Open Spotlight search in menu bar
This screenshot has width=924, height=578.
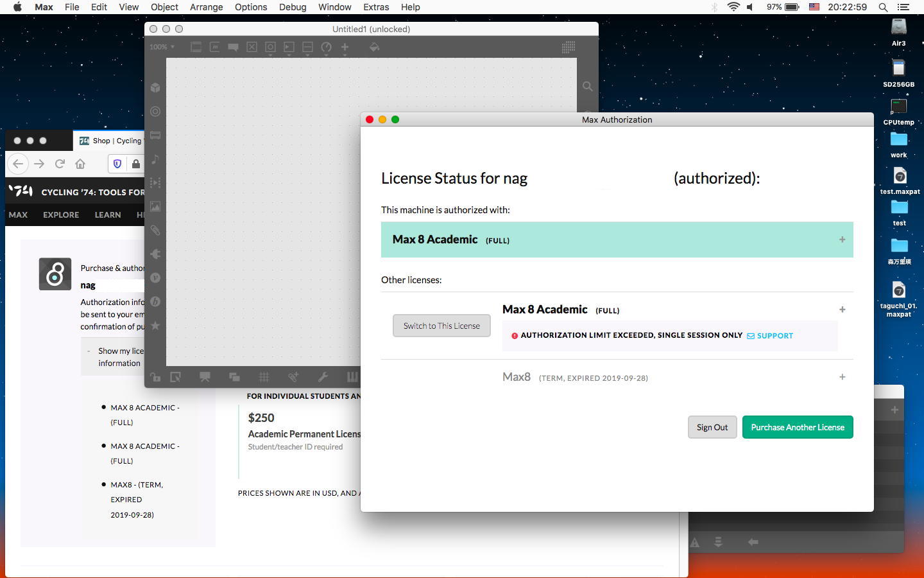tap(883, 7)
